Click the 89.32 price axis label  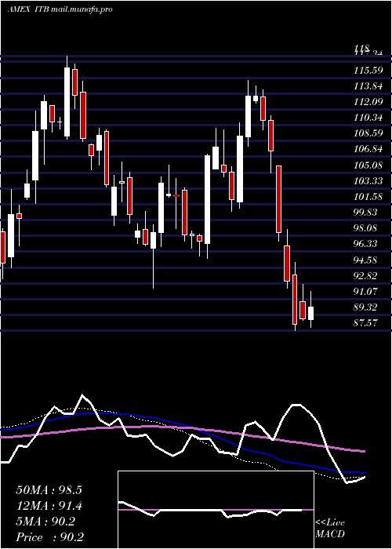point(365,307)
